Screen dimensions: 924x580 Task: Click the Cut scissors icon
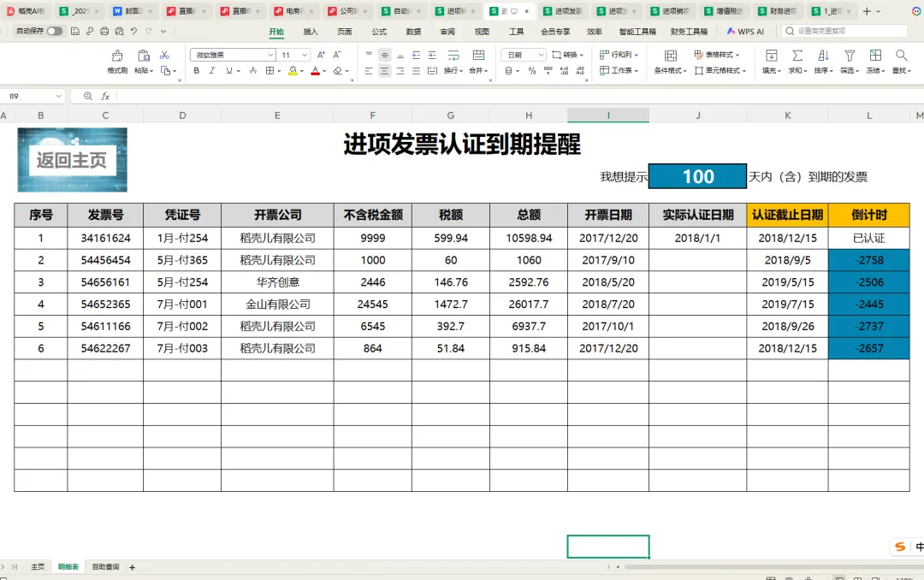[x=164, y=55]
